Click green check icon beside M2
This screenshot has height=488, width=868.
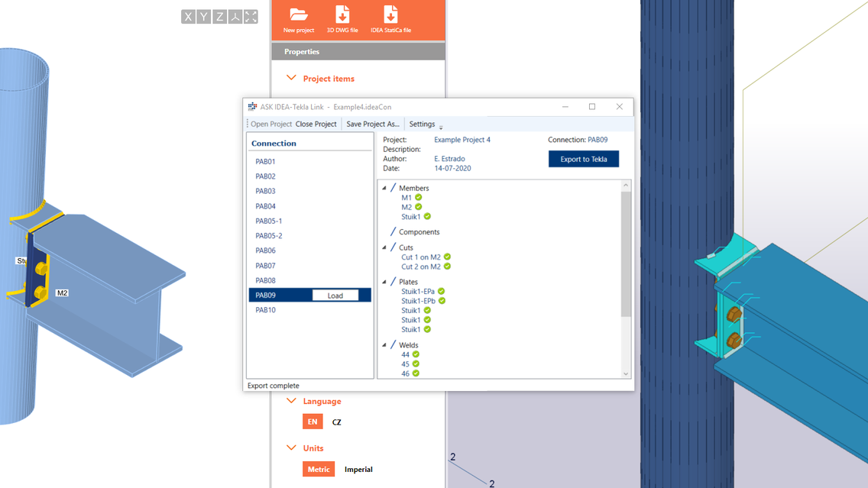tap(419, 207)
